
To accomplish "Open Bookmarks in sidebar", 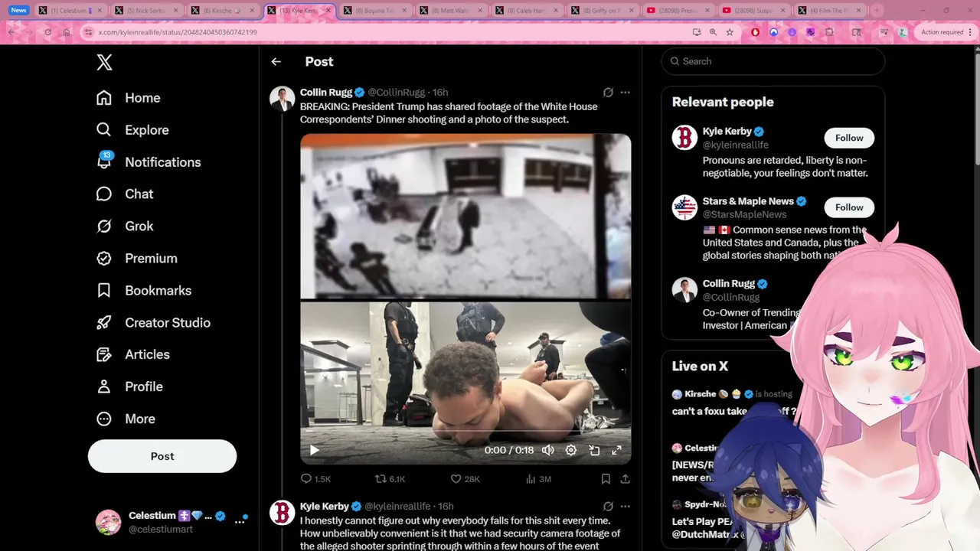I will [143, 291].
